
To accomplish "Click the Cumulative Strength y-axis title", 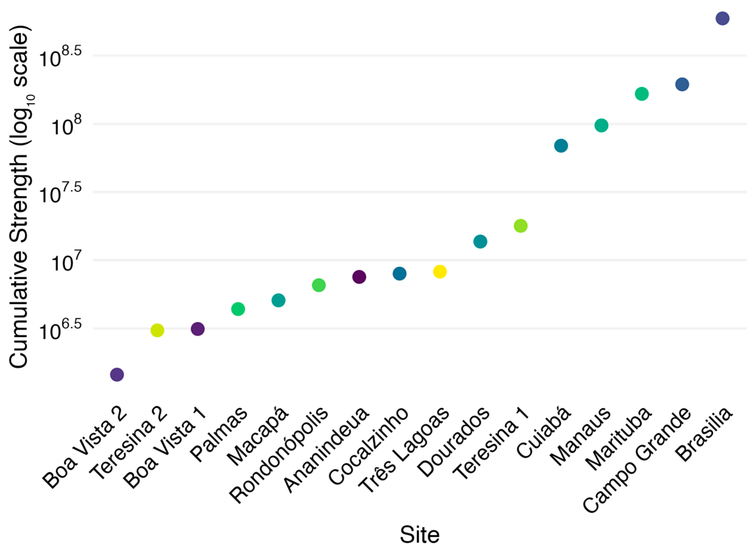I will [19, 198].
